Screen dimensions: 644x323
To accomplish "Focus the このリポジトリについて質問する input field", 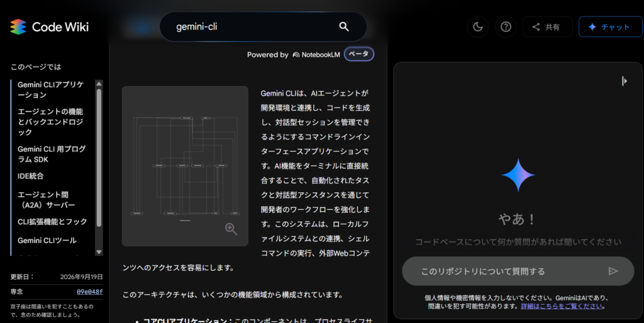I will click(x=518, y=271).
